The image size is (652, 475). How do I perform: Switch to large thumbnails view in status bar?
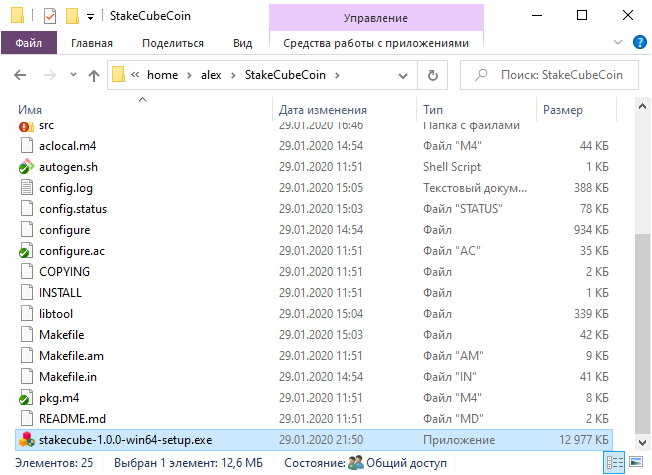(x=636, y=462)
